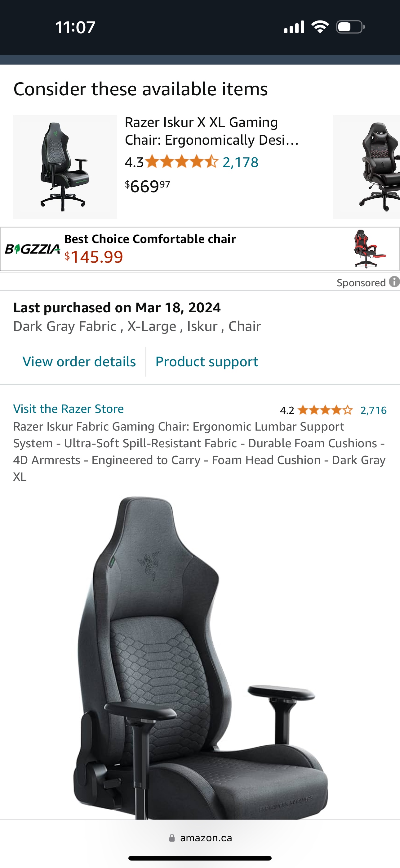Open the BIGZZIA brand logo

(33, 249)
